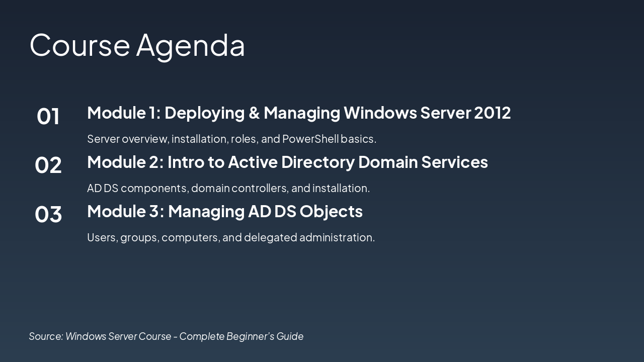
Task: Select the "02" number marker
Action: [x=48, y=166]
